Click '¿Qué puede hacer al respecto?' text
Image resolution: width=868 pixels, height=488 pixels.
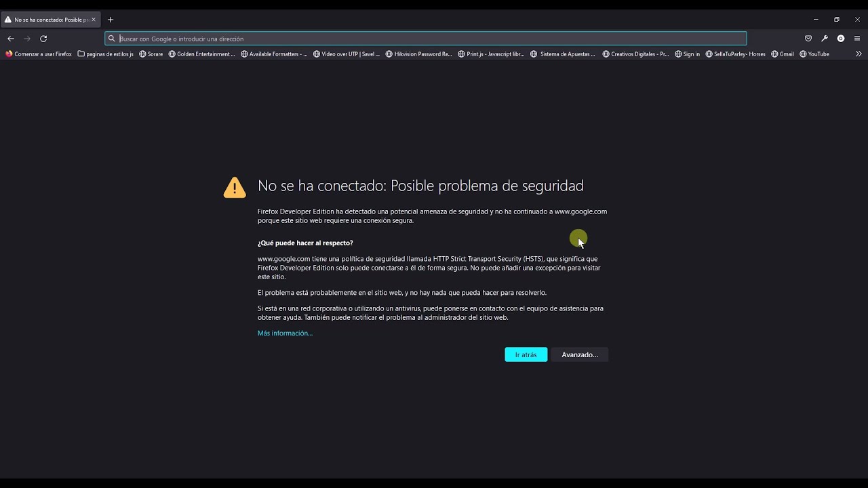pyautogui.click(x=305, y=243)
